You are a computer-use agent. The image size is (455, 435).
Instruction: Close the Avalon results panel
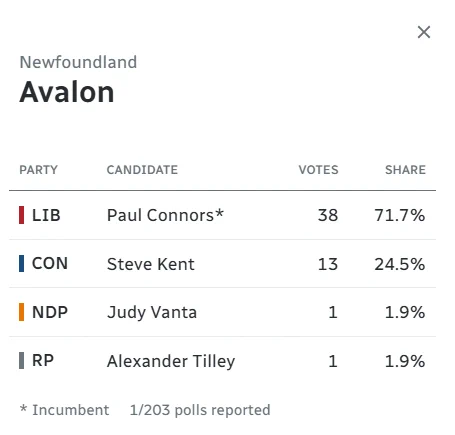click(424, 32)
